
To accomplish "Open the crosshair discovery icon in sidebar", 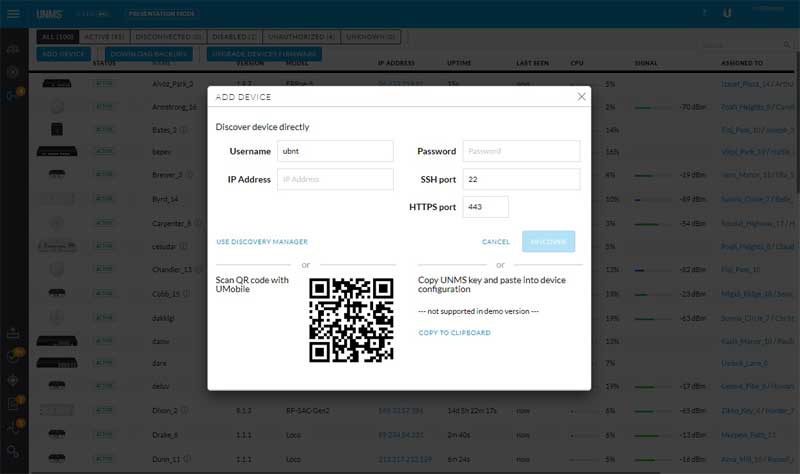I will click(13, 380).
